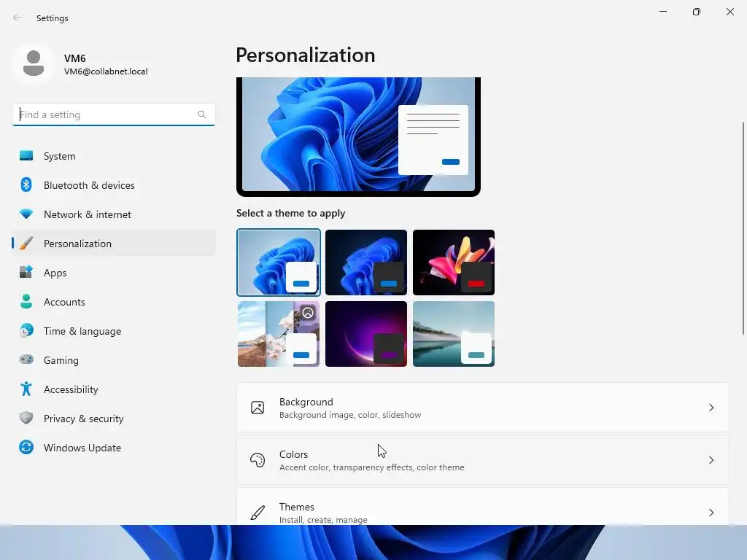Open the System settings page
Screen dimensions: 747x560
pyautogui.click(x=114, y=156)
